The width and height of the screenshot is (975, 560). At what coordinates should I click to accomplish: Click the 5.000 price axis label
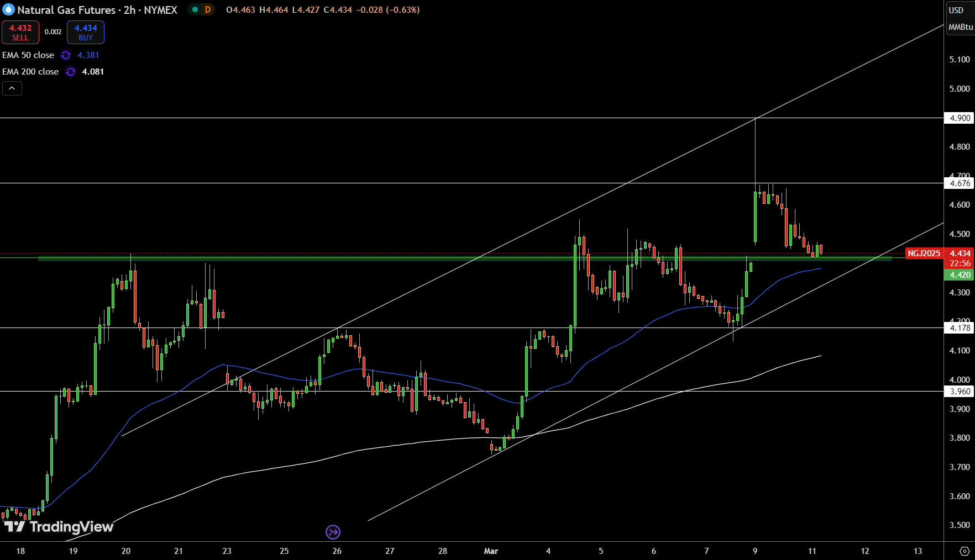[x=960, y=89]
